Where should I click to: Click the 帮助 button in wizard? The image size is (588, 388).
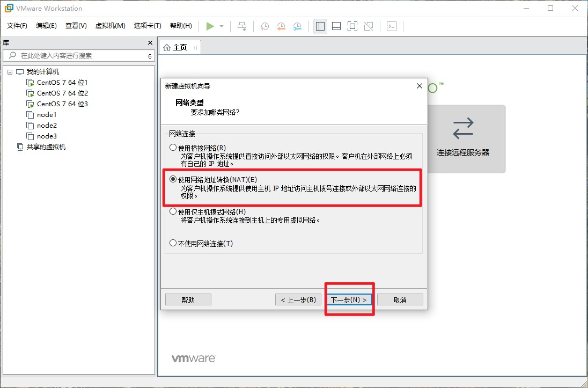tap(188, 300)
